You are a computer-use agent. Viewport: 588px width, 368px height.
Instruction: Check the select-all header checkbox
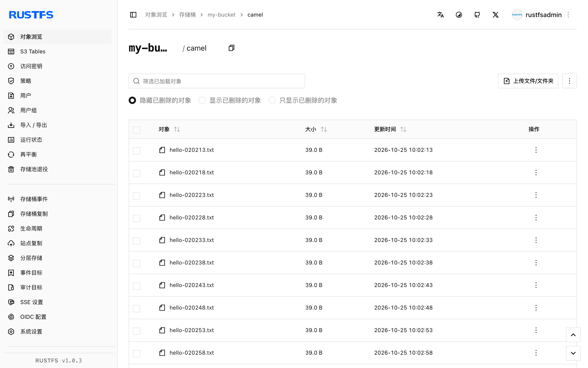pos(136,130)
